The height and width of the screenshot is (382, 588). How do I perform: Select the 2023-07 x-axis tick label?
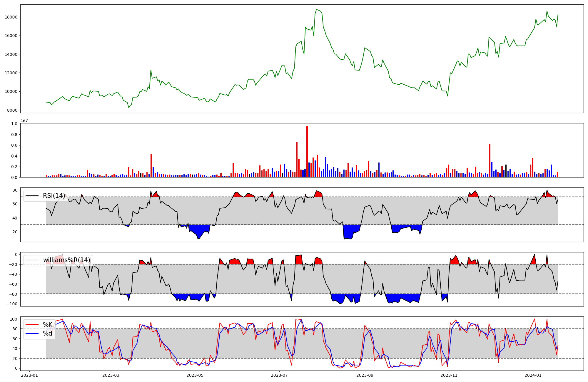coord(279,375)
